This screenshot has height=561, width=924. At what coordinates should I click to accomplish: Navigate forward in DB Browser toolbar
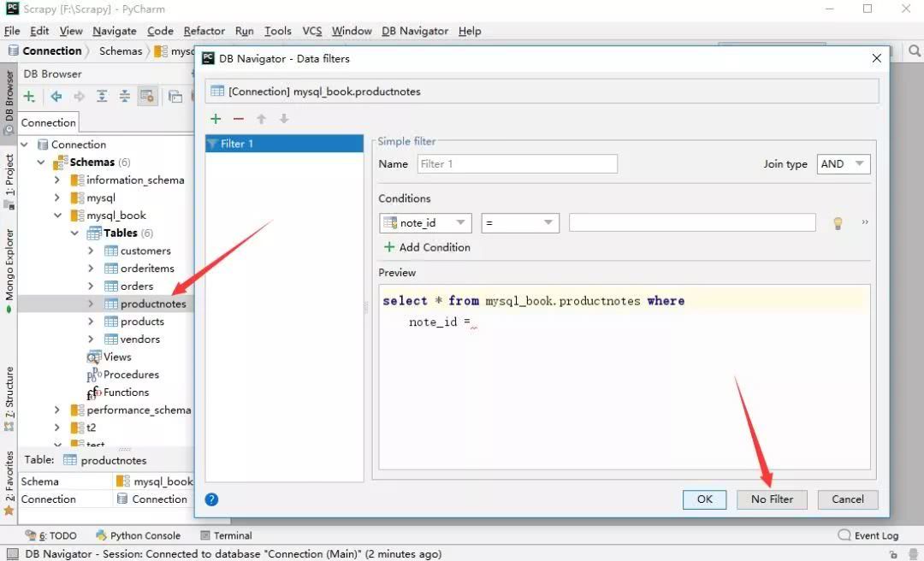79,96
